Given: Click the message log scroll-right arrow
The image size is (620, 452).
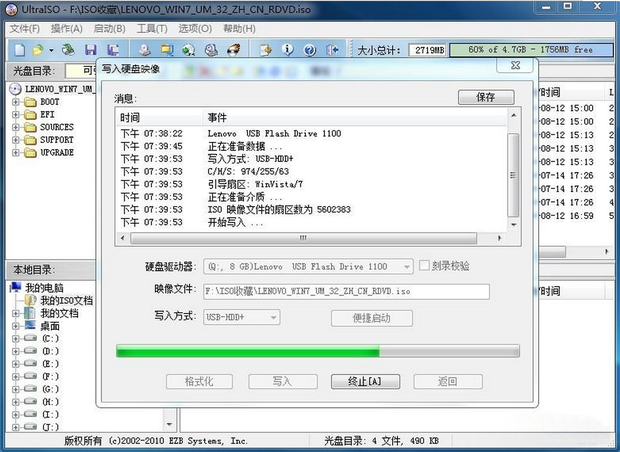Looking at the screenshot, I should (x=500, y=238).
